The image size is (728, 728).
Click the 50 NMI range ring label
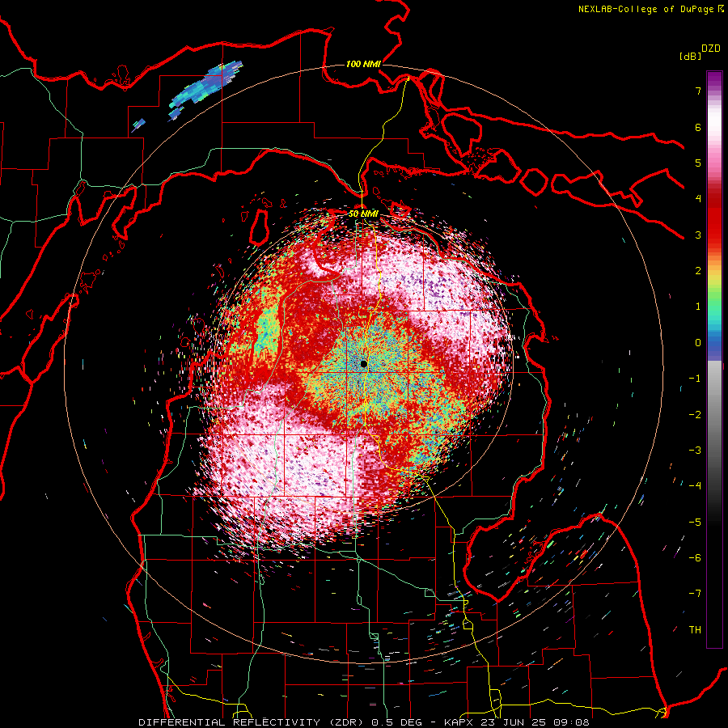(x=363, y=214)
